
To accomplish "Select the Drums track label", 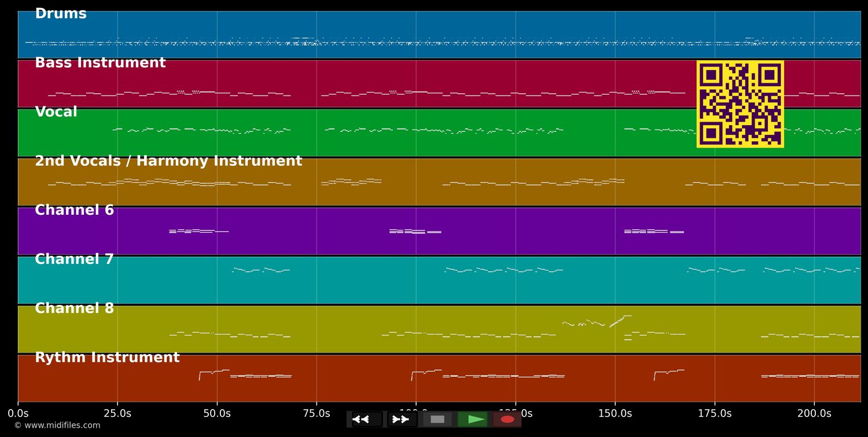I will 61,14.
